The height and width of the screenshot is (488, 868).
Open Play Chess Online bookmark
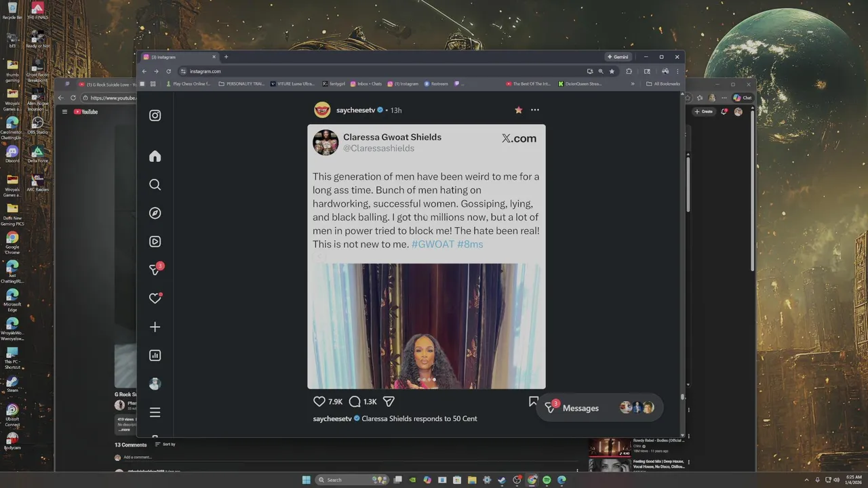click(188, 84)
